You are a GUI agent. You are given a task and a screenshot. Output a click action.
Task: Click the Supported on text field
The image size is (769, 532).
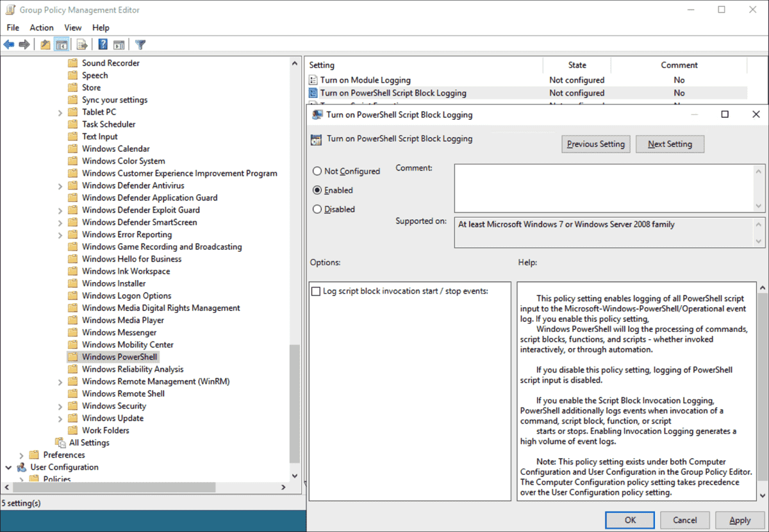605,232
